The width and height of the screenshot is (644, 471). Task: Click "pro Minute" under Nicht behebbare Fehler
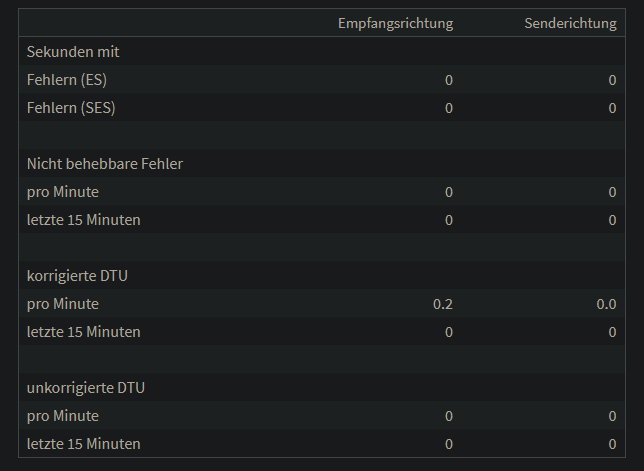pos(63,191)
